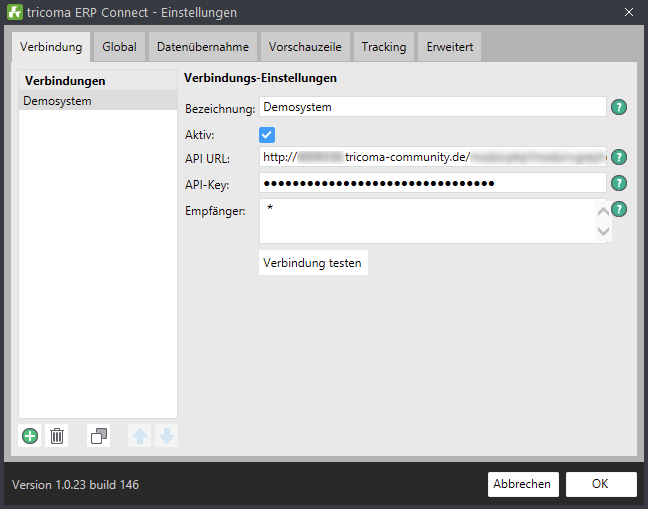Viewport: 648px width, 509px height.
Task: Click the Version 1.0.23 build 146 text
Action: tap(75, 485)
